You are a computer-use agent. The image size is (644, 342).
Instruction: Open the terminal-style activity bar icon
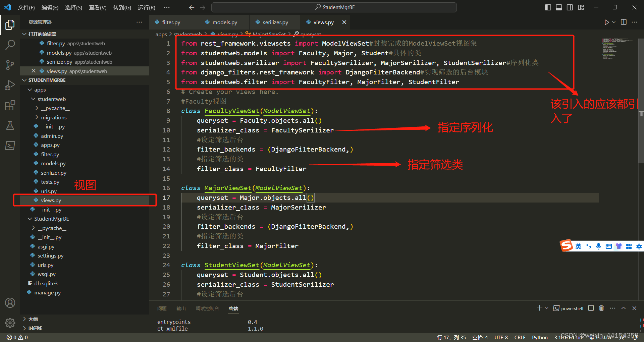click(x=10, y=146)
